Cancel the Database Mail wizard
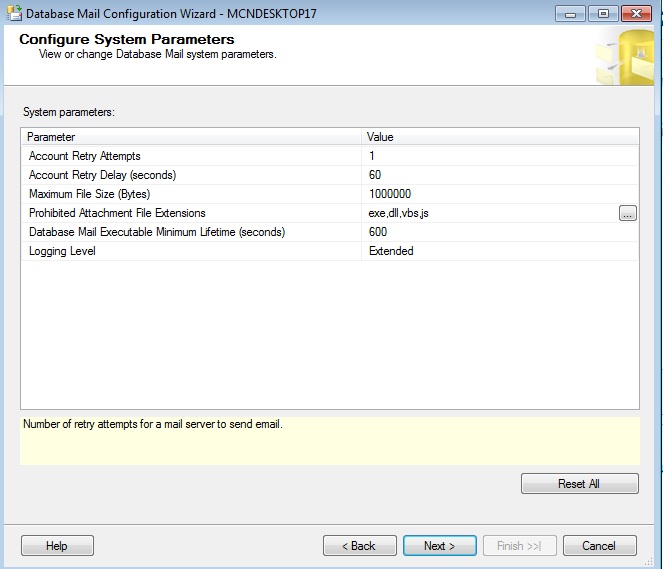 (x=600, y=546)
